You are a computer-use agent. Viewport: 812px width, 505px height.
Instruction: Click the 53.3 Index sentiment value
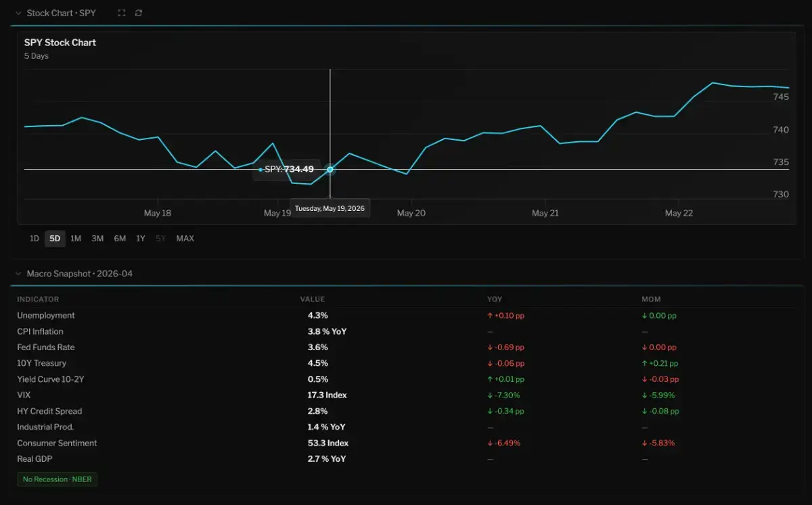(x=328, y=443)
